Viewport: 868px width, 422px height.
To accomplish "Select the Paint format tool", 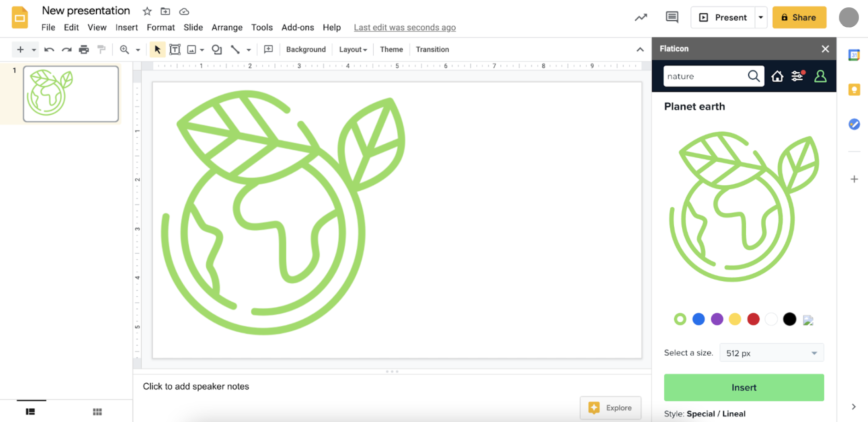I will click(101, 49).
